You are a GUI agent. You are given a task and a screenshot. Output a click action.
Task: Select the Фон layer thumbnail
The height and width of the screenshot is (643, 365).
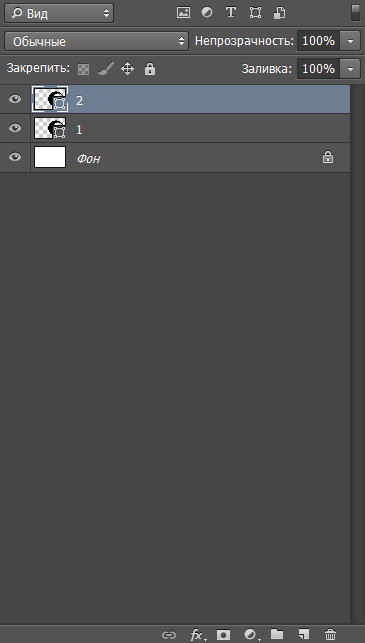50,157
